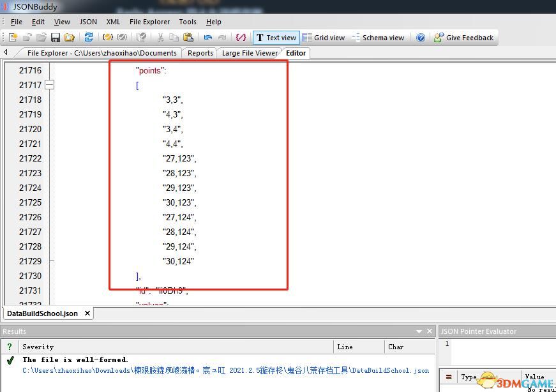Screen dimensions: 556x392
Task: Reload the document with the blue refresh icon
Action: 89,37
